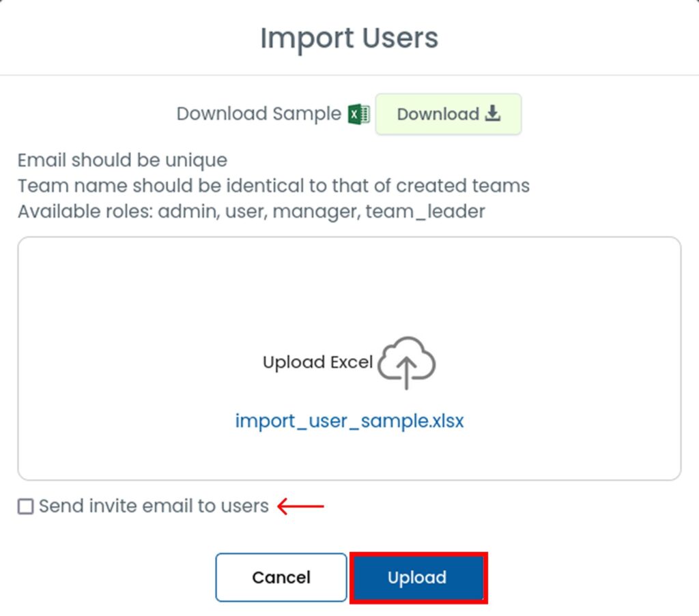This screenshot has width=699, height=616.
Task: Click the "Send invite email to users" label
Action: click(154, 506)
